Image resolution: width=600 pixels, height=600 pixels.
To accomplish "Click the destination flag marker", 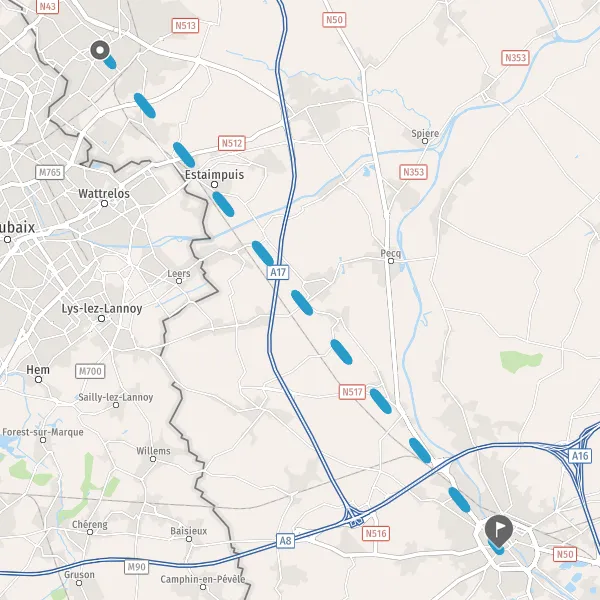I will [499, 531].
